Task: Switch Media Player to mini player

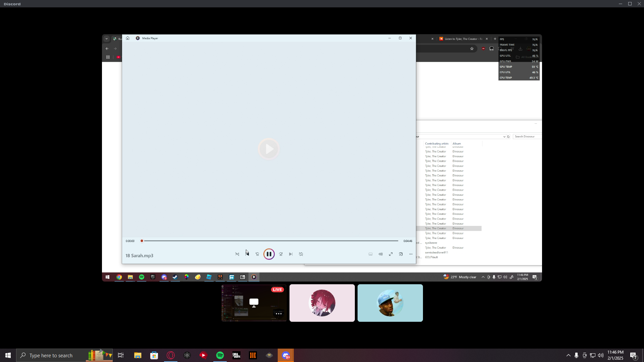Action: click(x=401, y=254)
